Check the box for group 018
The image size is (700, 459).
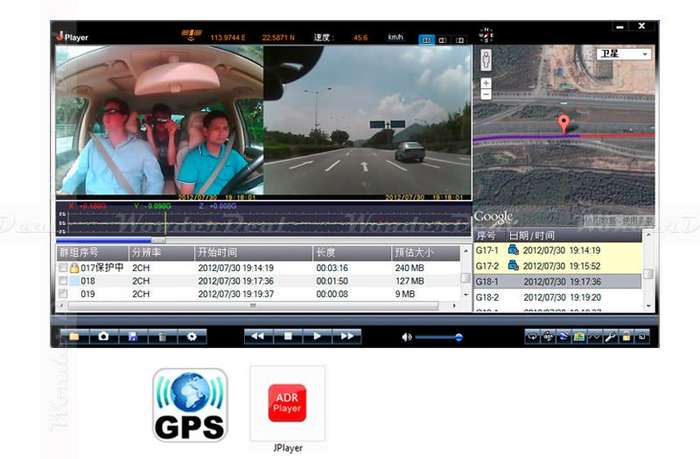pyautogui.click(x=63, y=281)
